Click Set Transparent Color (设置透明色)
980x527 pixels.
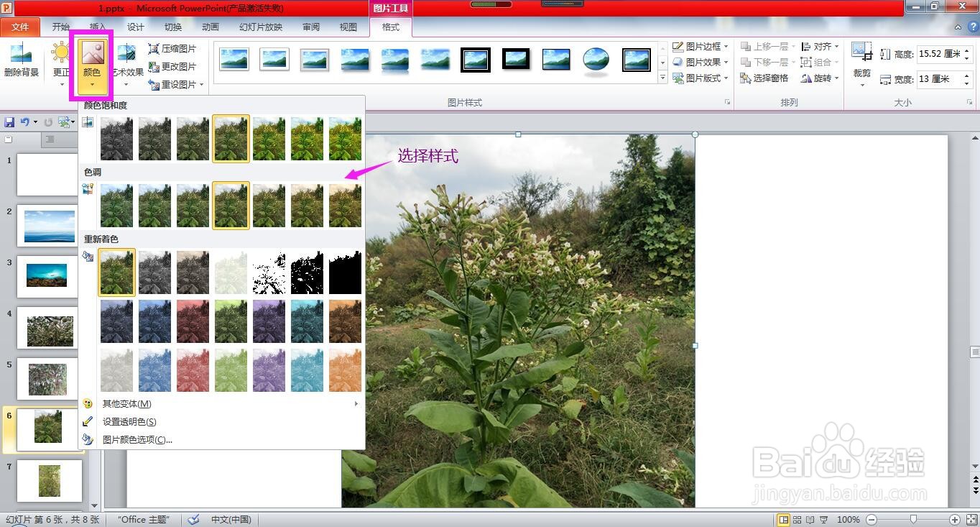tap(129, 422)
